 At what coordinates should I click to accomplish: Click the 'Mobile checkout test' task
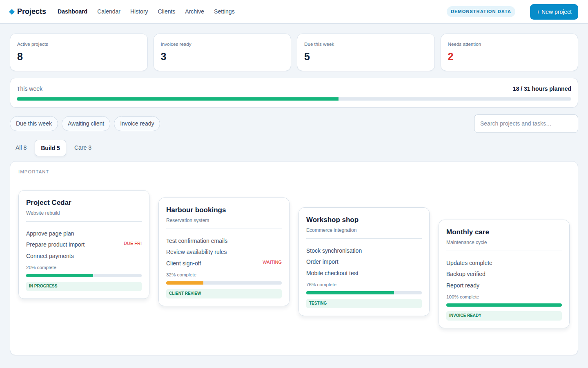(x=332, y=273)
